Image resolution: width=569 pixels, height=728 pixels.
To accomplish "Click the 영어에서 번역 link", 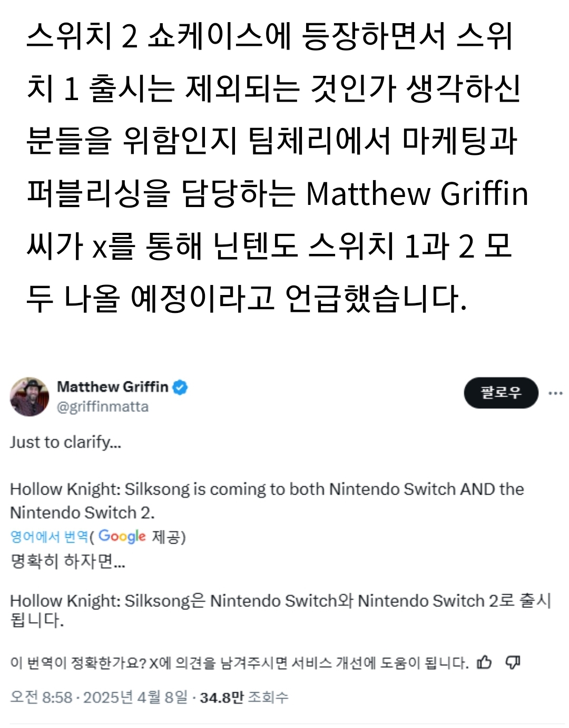I will click(49, 537).
